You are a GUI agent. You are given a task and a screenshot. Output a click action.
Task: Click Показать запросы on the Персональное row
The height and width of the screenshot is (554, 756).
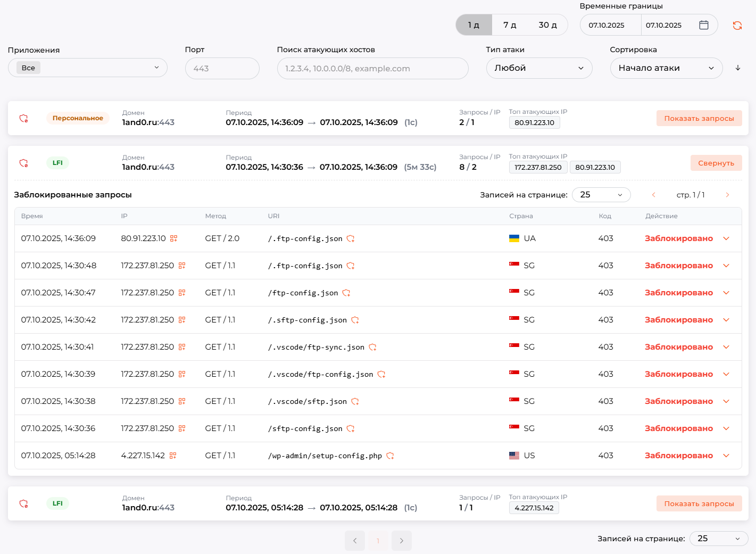(x=699, y=118)
